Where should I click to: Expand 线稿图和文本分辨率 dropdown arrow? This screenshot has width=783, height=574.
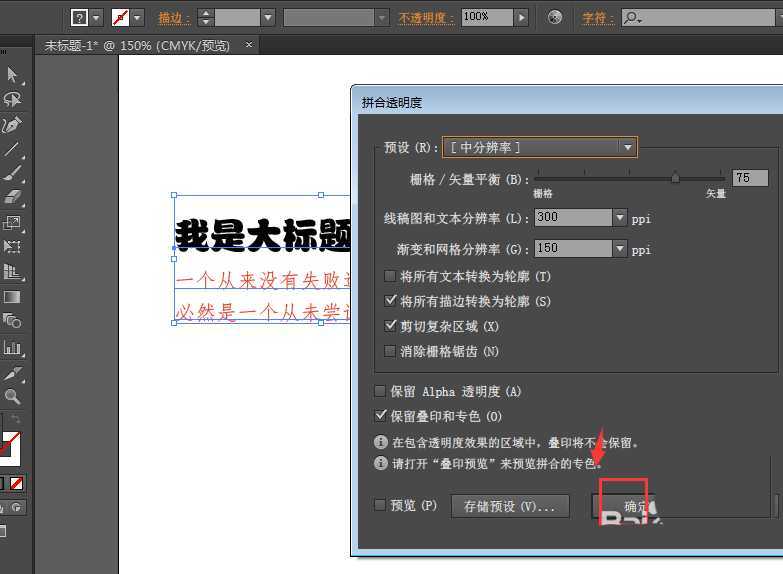[620, 218]
